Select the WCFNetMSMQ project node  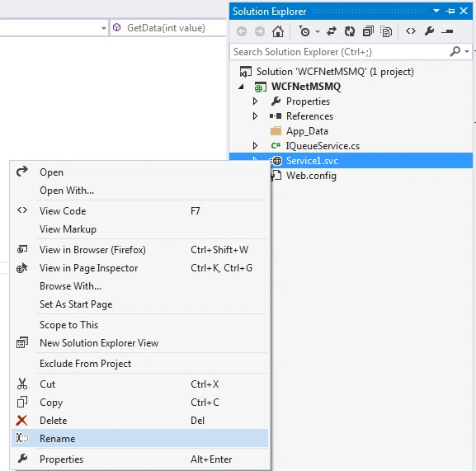pos(306,87)
